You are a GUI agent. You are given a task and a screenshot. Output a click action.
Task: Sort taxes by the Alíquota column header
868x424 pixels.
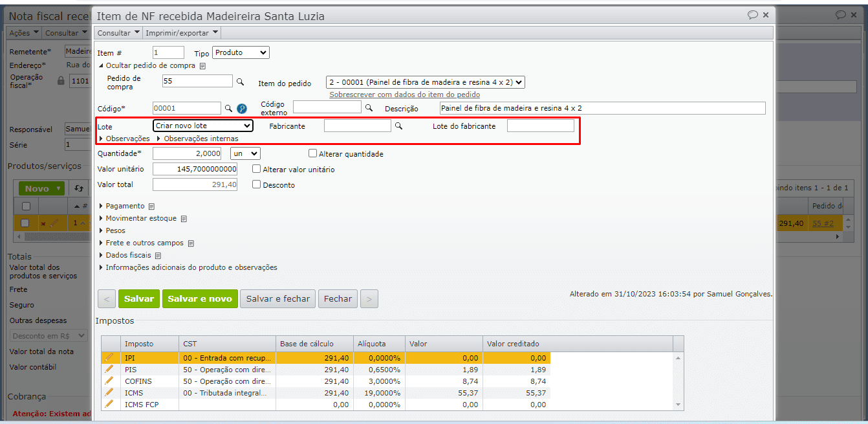(379, 344)
